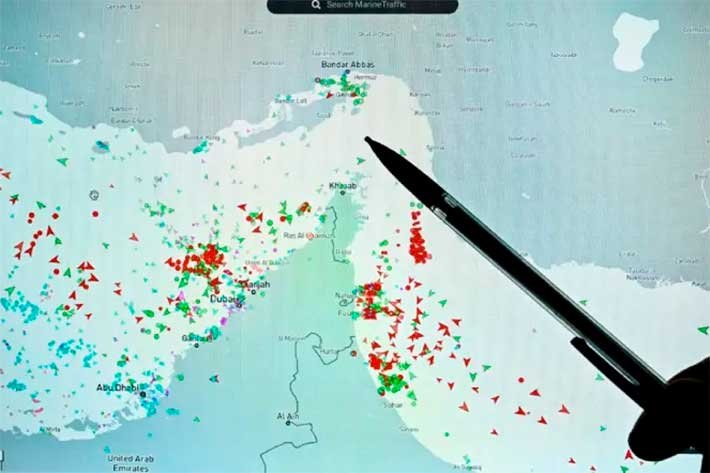This screenshot has width=710, height=473.
Task: Click the circular anchor marker at far left
Action: [x=93, y=194]
